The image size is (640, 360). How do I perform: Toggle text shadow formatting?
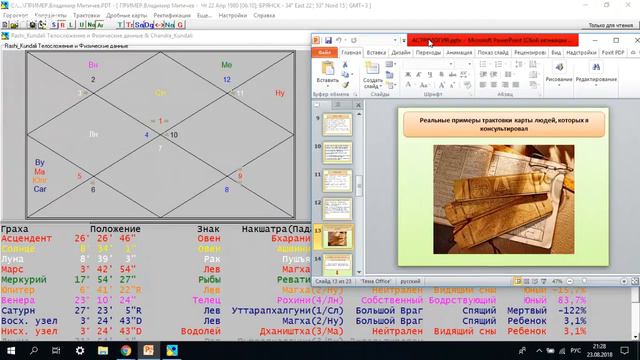click(441, 75)
